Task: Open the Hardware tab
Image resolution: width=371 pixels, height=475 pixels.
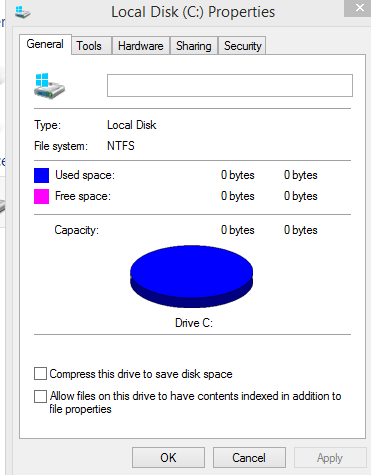Action: coord(141,46)
